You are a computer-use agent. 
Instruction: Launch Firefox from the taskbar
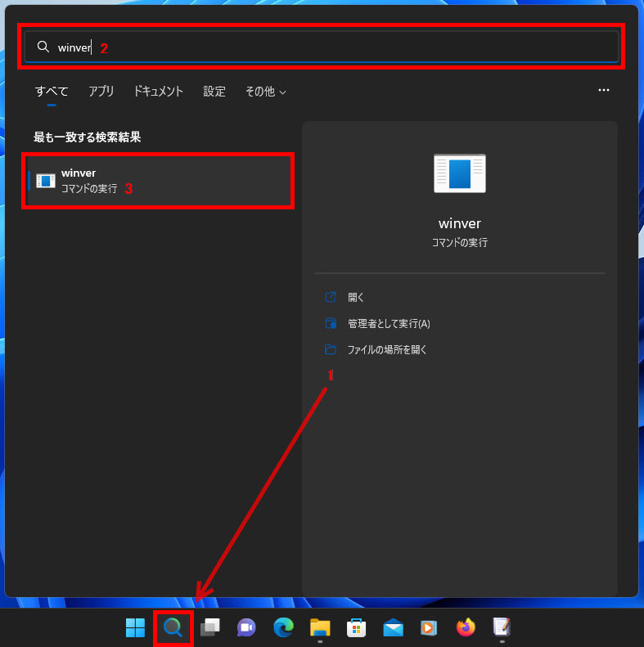pos(466,627)
